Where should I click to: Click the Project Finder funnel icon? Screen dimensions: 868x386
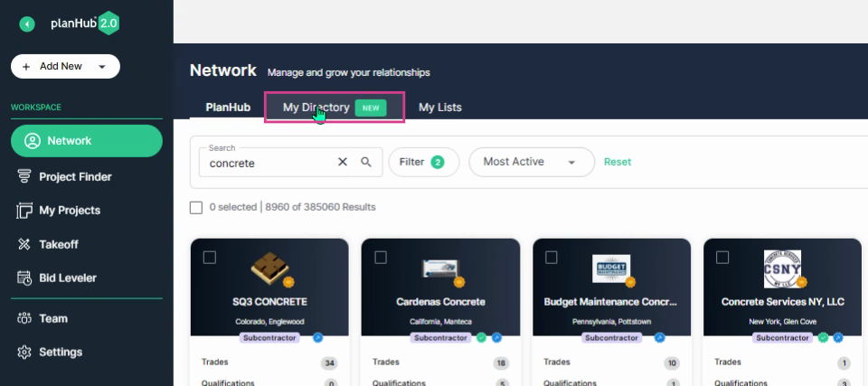[24, 176]
